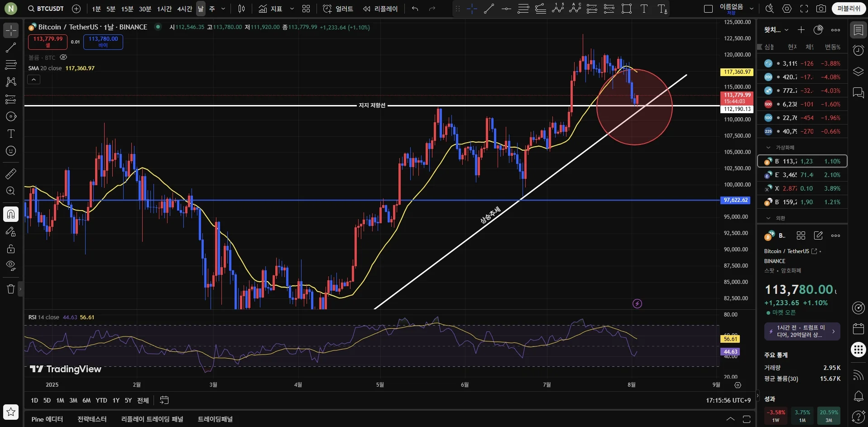Screen dimensions: 868x427
Task: Open the candle chart type menu
Action: 241,9
